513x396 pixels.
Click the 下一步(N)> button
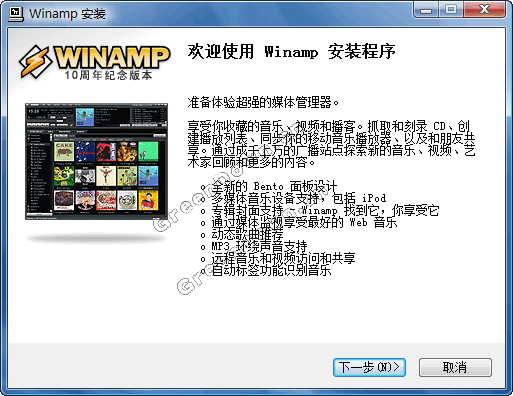tap(369, 367)
